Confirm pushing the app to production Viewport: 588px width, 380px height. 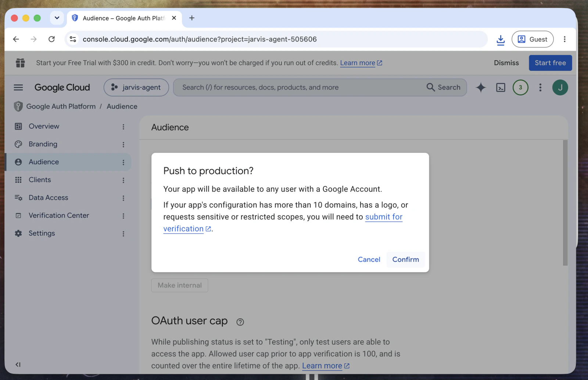pyautogui.click(x=405, y=260)
